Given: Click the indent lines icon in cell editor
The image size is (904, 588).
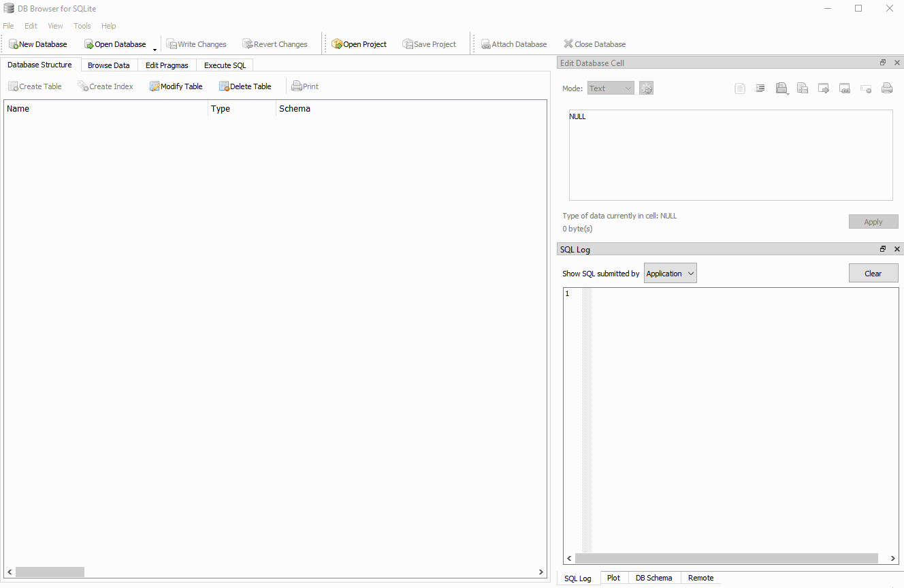Looking at the screenshot, I should click(x=760, y=88).
